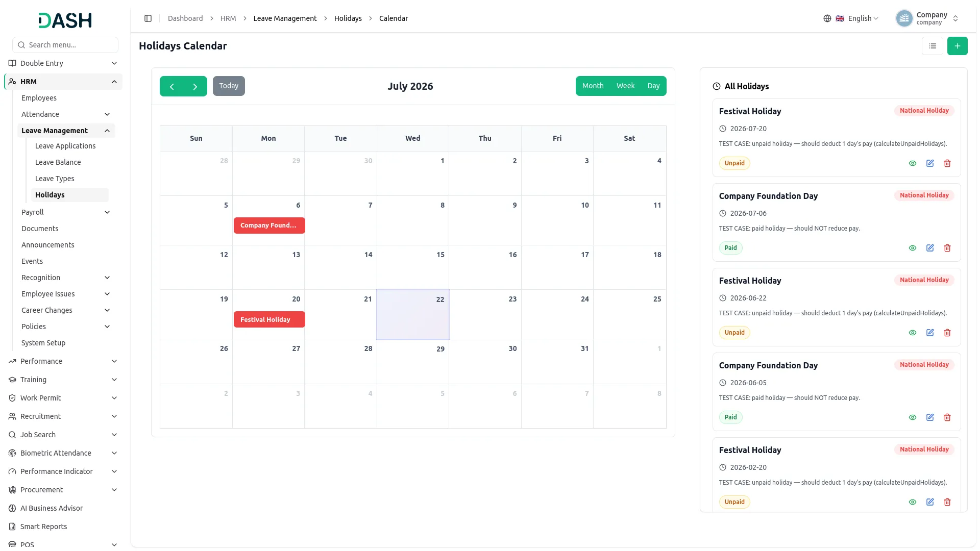Open Leave Applications in sidebar
Screen dimensions: 980x551
65,146
